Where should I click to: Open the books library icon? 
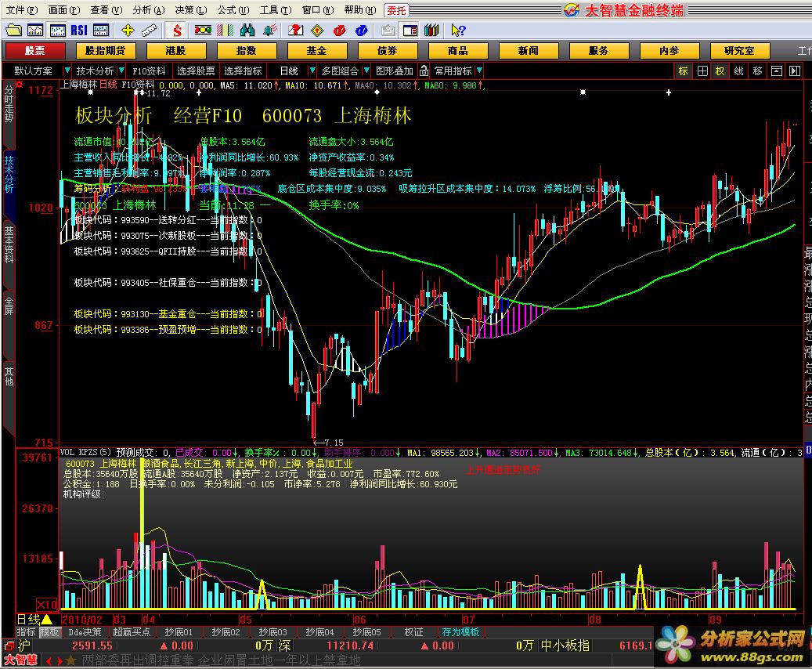[x=431, y=31]
